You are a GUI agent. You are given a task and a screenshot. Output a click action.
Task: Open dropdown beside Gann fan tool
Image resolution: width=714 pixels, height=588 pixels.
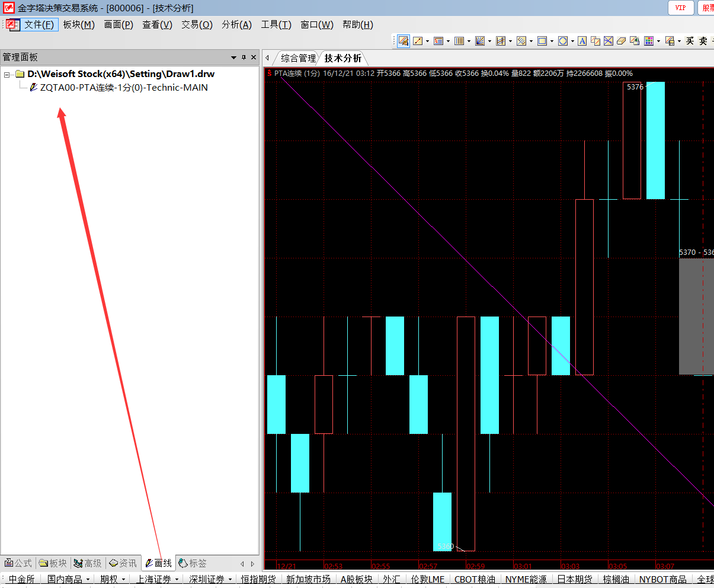(489, 41)
